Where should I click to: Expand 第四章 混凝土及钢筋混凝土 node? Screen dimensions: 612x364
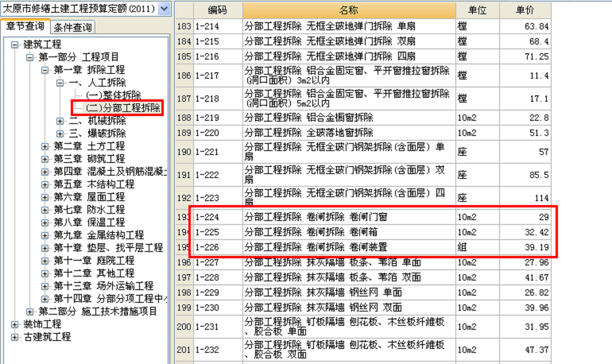click(x=45, y=172)
